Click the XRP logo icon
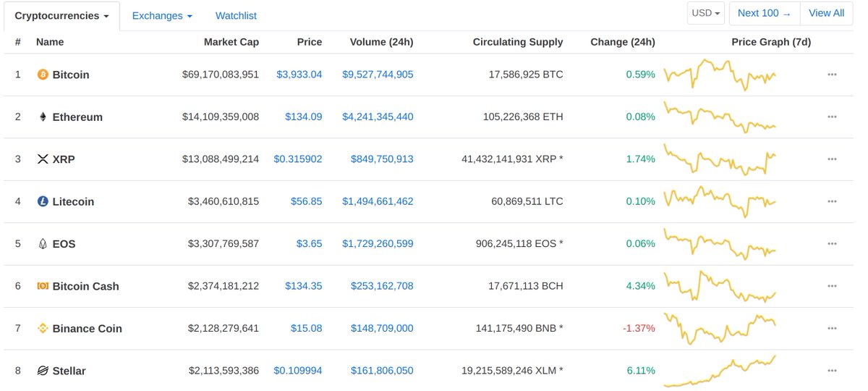 [x=43, y=159]
